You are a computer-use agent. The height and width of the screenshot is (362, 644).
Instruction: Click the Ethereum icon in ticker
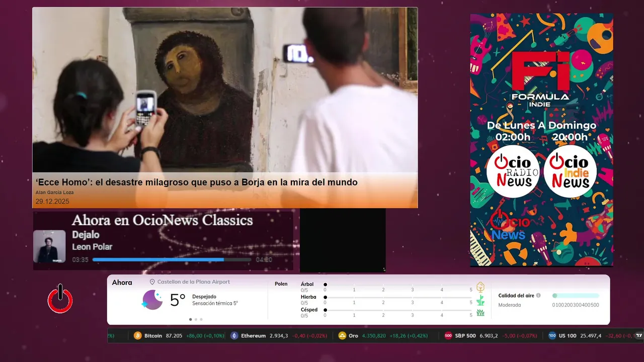click(x=234, y=336)
